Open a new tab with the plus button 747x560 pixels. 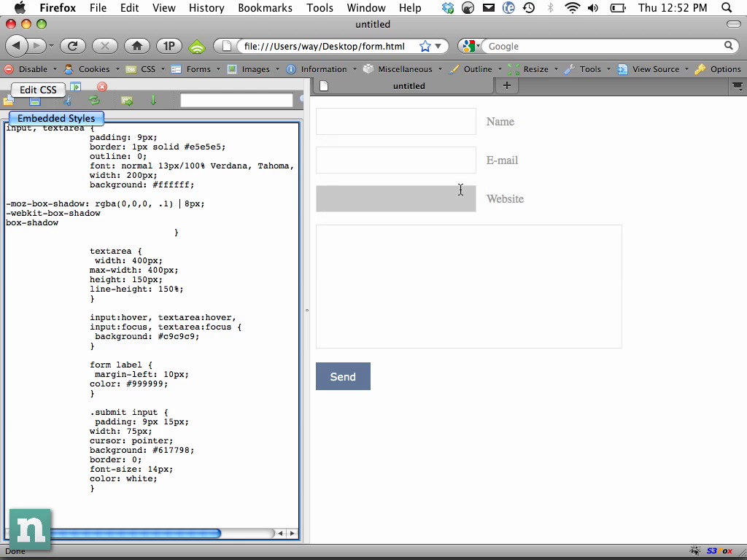(506, 85)
